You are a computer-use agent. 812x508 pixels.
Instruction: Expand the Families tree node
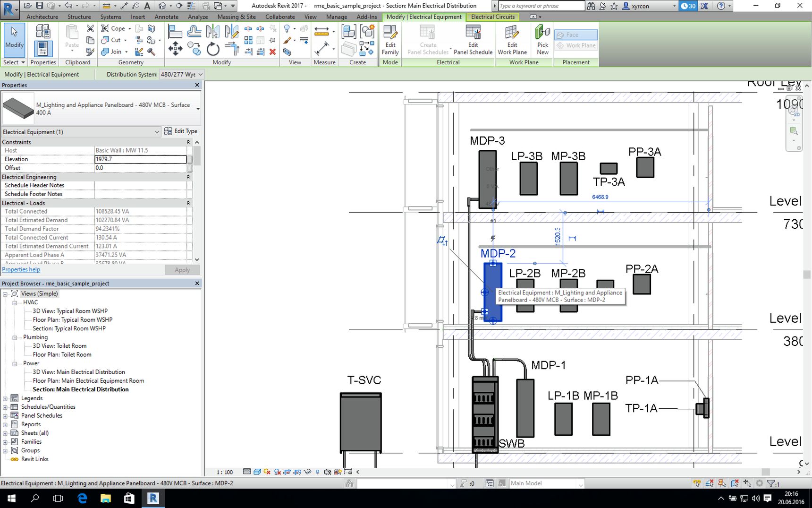(5, 442)
